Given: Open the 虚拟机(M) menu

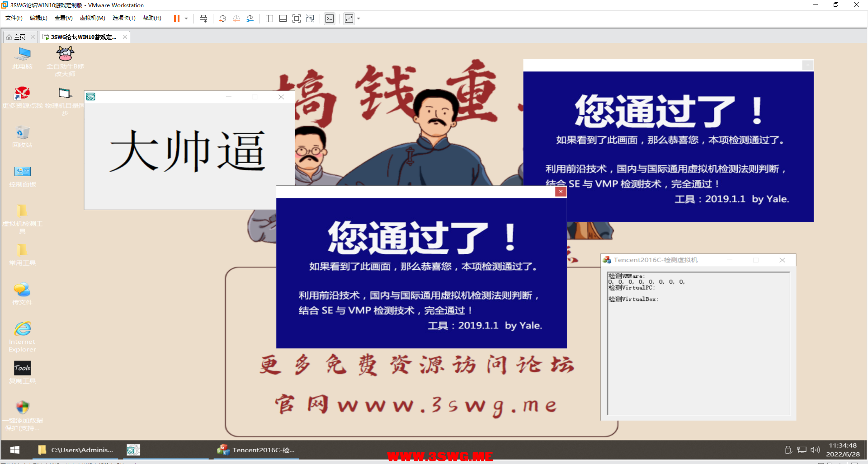Looking at the screenshot, I should point(92,18).
